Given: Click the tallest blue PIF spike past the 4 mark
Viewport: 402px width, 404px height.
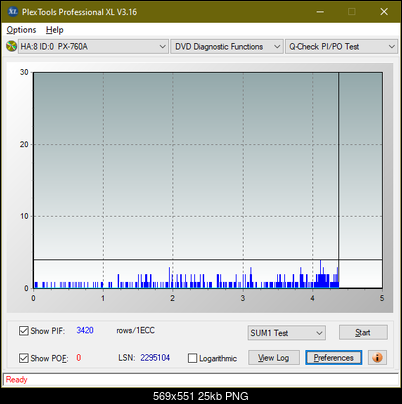Looking at the screenshot, I should [x=321, y=274].
